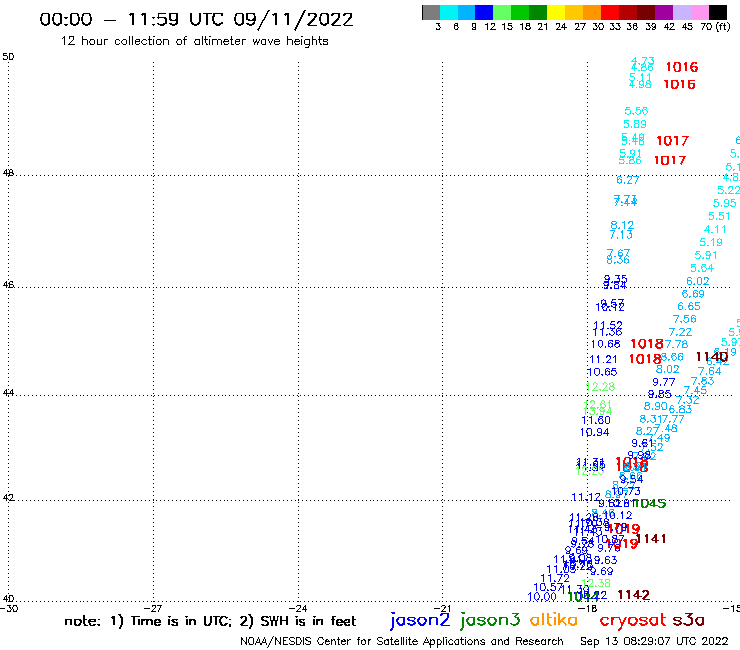Click the cyan swatch above label 6
The width and height of the screenshot is (740, 650).
click(449, 12)
